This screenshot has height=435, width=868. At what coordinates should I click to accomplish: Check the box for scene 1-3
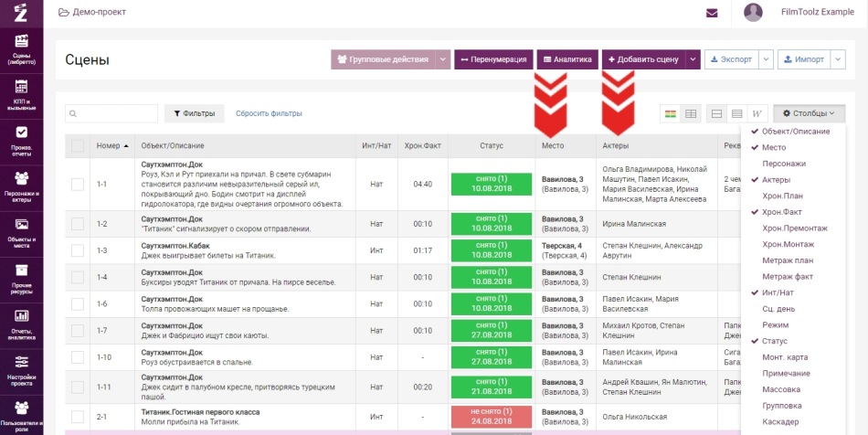78,250
